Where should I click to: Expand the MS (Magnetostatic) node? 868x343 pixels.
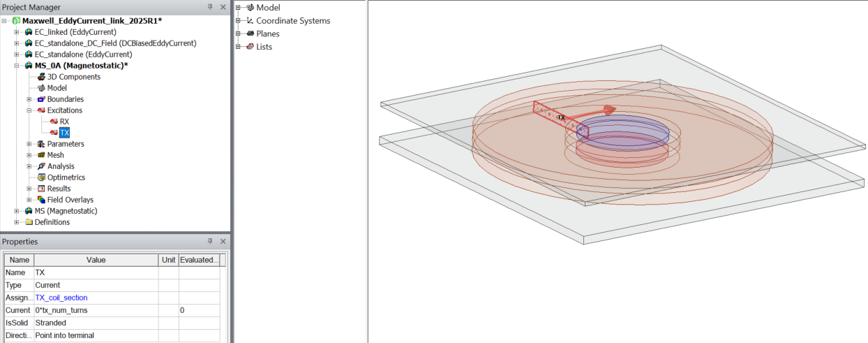[16, 211]
